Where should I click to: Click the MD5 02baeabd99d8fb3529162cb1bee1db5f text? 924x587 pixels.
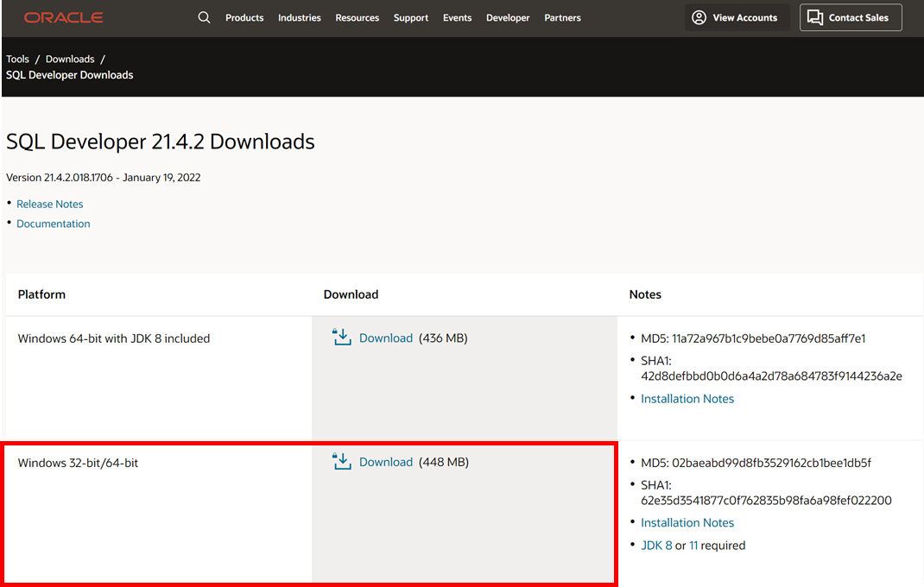(756, 464)
